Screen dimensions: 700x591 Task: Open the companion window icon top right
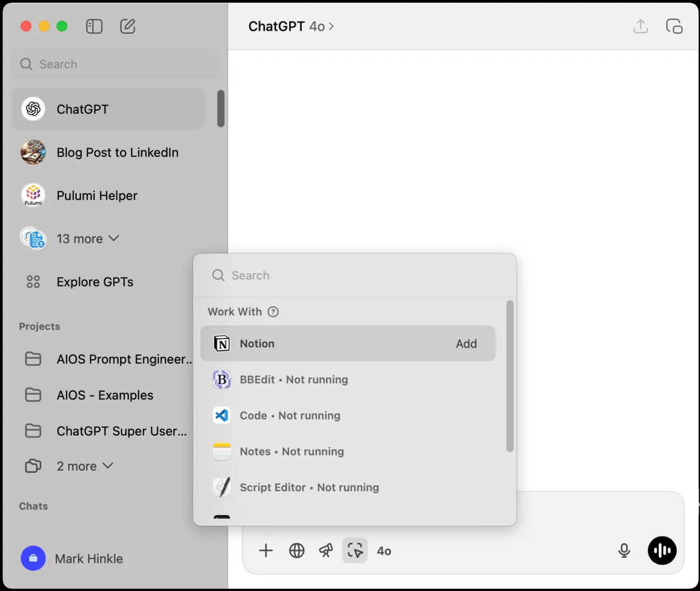point(674,26)
